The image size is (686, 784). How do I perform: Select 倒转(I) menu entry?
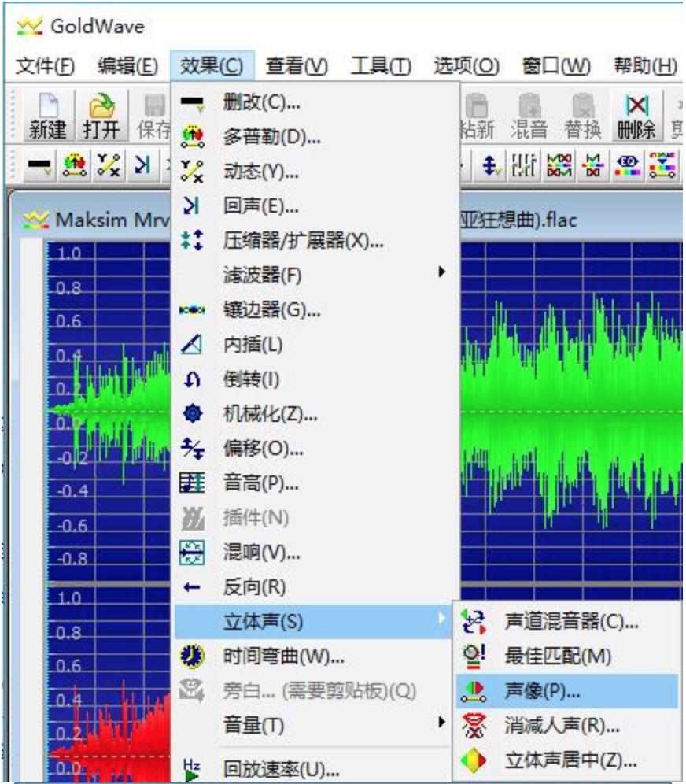coord(315,379)
